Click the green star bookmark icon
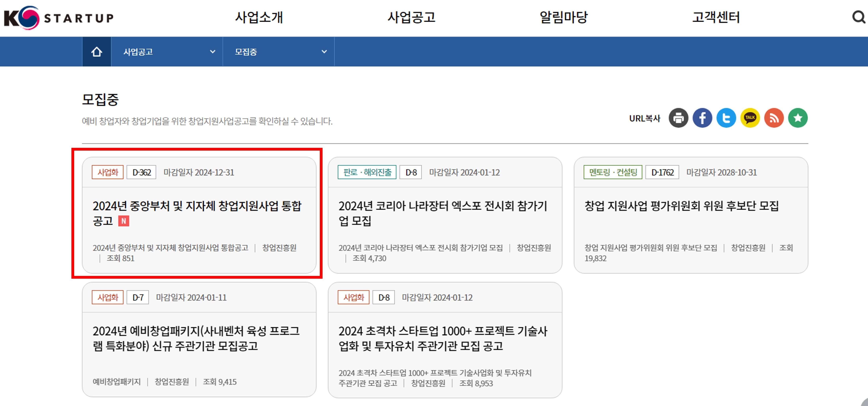Image resolution: width=868 pixels, height=406 pixels. 798,118
